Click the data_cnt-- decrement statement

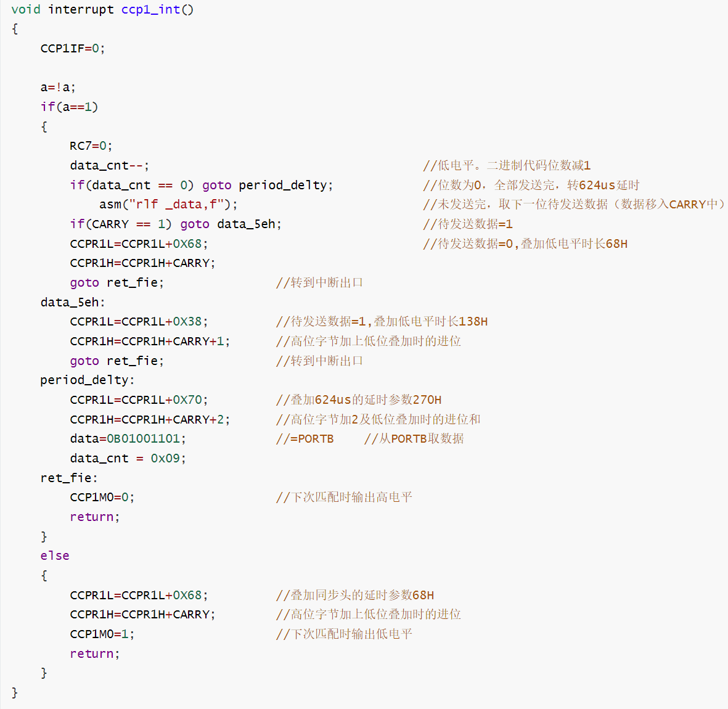click(x=109, y=165)
